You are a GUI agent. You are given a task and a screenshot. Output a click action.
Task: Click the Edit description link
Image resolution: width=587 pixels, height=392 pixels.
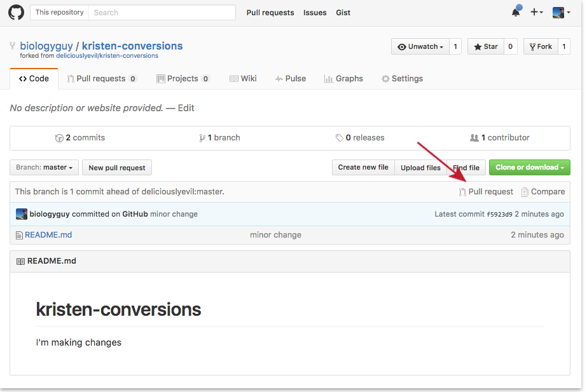point(186,108)
